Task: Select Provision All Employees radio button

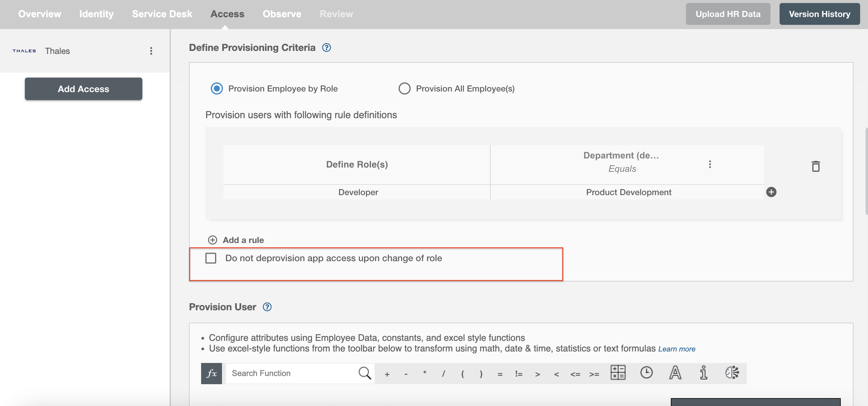Action: 405,88
